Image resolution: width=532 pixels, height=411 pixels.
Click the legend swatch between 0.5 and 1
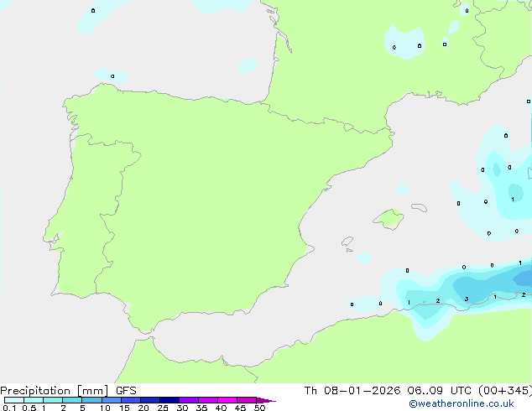coord(34,400)
